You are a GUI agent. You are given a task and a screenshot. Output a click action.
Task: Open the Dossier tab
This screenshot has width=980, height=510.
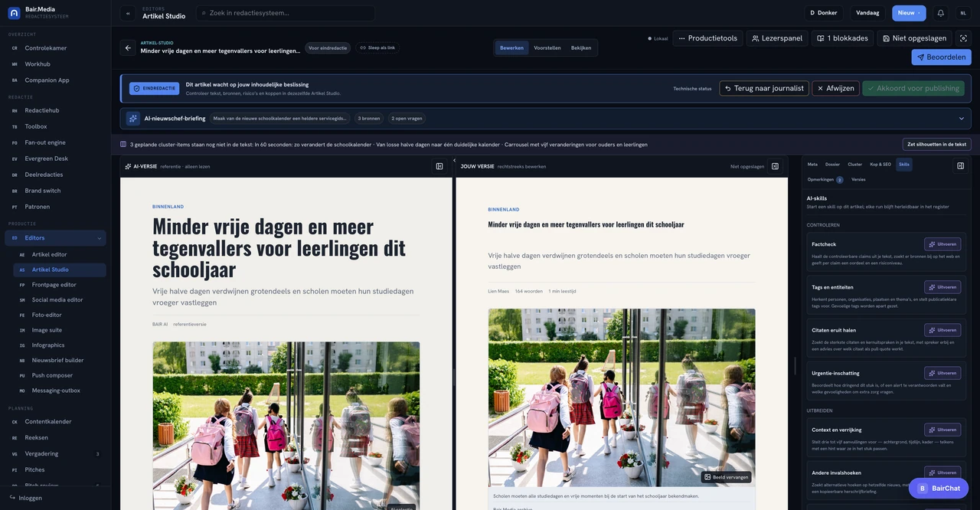[832, 165]
